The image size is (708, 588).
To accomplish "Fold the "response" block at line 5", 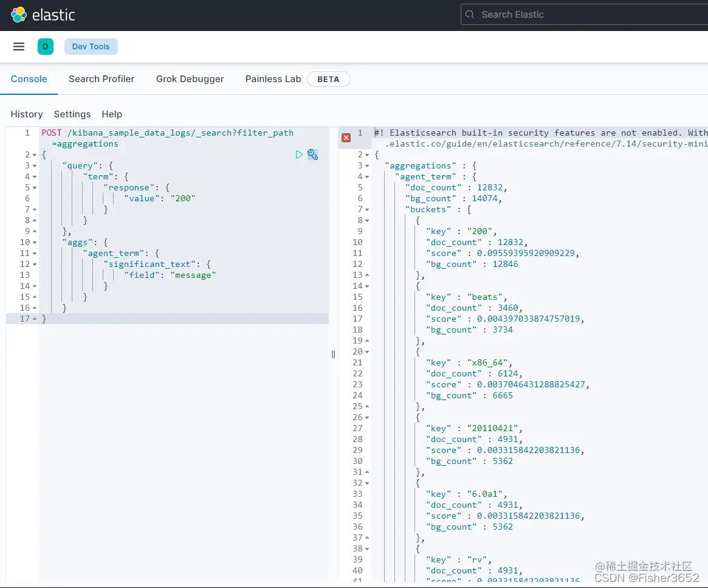I will (x=35, y=187).
